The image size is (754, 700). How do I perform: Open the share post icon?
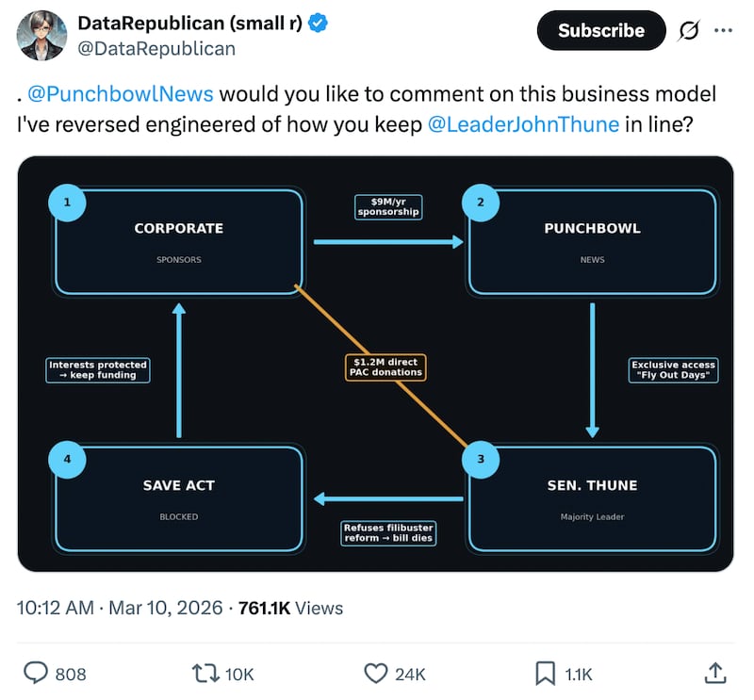click(715, 673)
